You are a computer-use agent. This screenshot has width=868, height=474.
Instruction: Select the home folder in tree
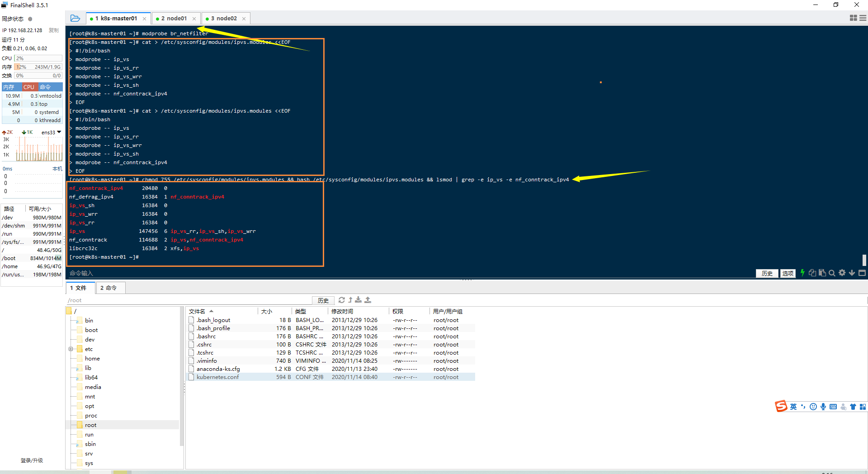pos(92,358)
